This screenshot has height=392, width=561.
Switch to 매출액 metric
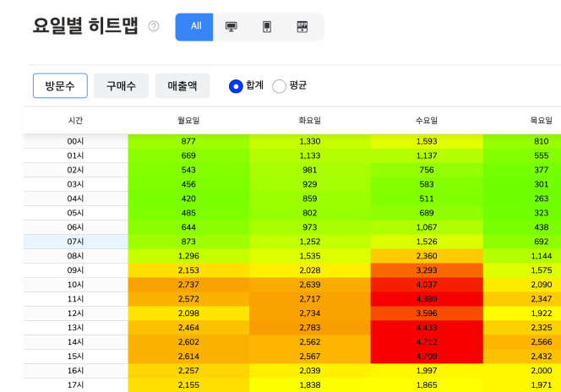[x=182, y=85]
